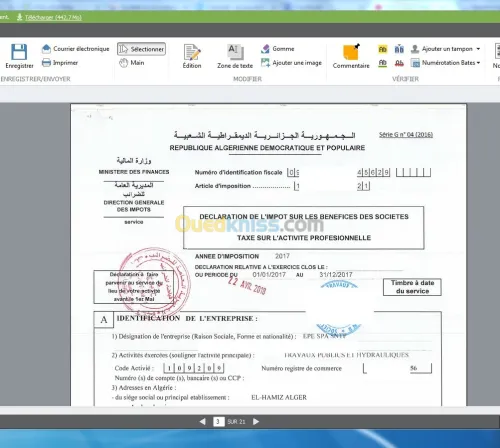This screenshot has width=500, height=448.
Task: Activate the Sélectionner tool
Action: click(141, 49)
